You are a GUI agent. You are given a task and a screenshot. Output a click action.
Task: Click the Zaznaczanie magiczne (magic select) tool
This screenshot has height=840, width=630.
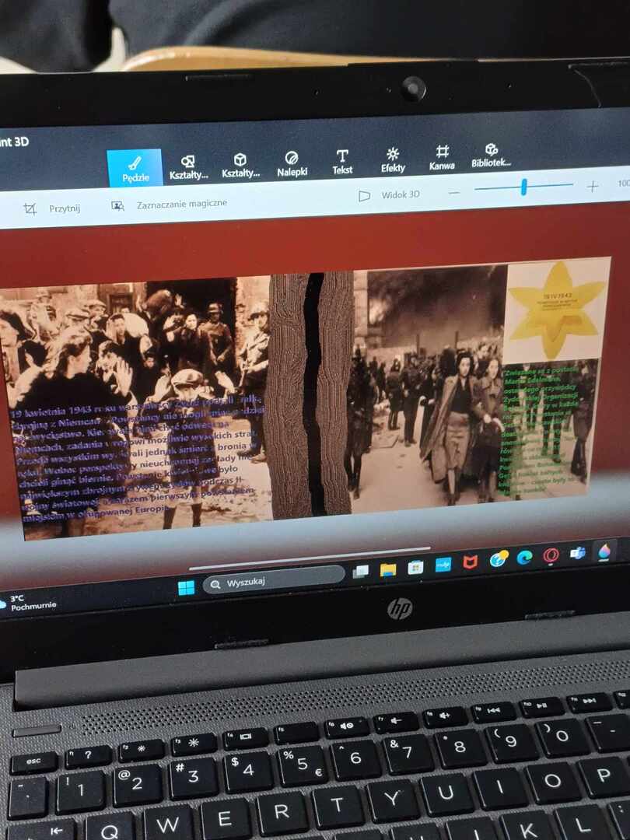tap(170, 205)
